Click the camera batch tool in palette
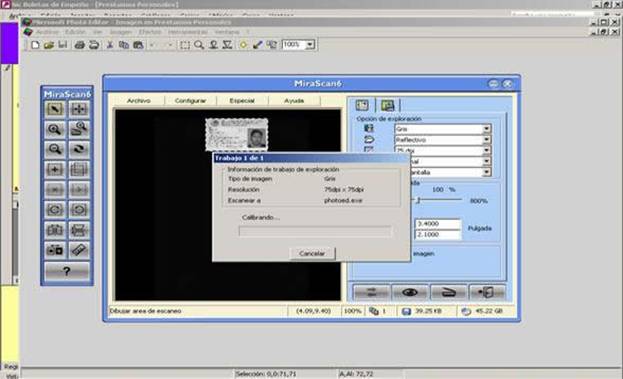The height and width of the screenshot is (379, 623). 55,250
